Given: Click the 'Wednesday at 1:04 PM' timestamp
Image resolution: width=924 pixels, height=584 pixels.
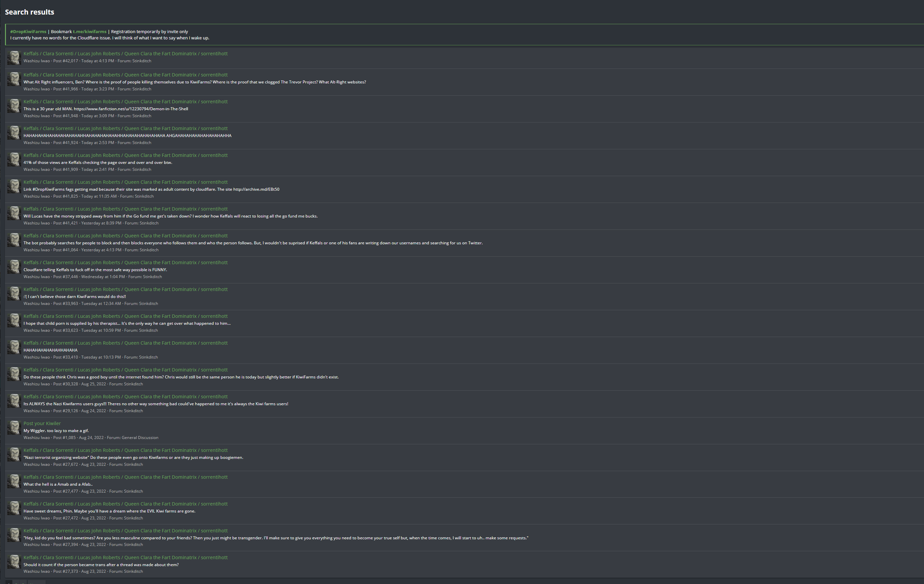Looking at the screenshot, I should point(103,277).
